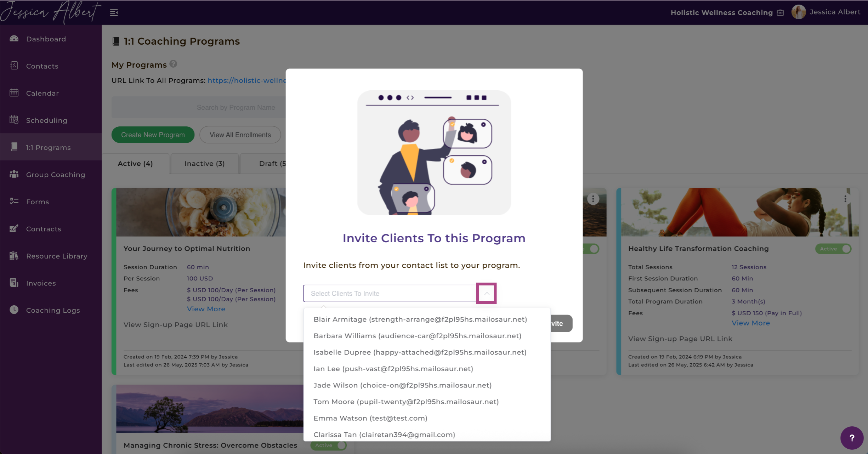Open the purple help chat bubble
This screenshot has height=454, width=868.
(x=852, y=438)
